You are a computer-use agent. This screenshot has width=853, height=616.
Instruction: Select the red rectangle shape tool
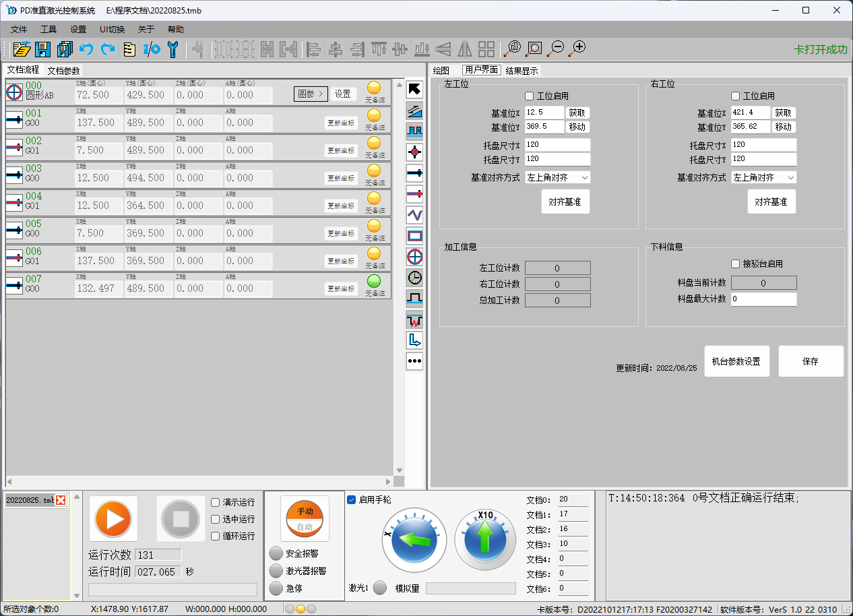coord(414,236)
